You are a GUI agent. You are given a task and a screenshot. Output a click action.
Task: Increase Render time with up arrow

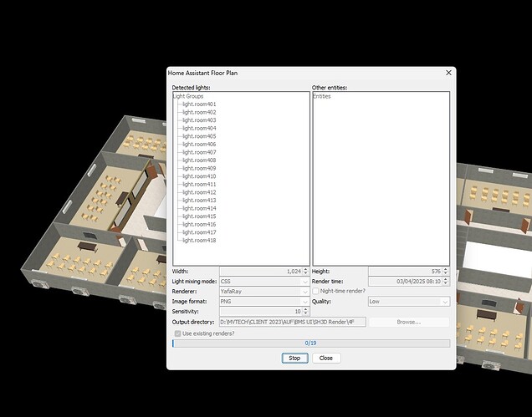[x=446, y=279]
